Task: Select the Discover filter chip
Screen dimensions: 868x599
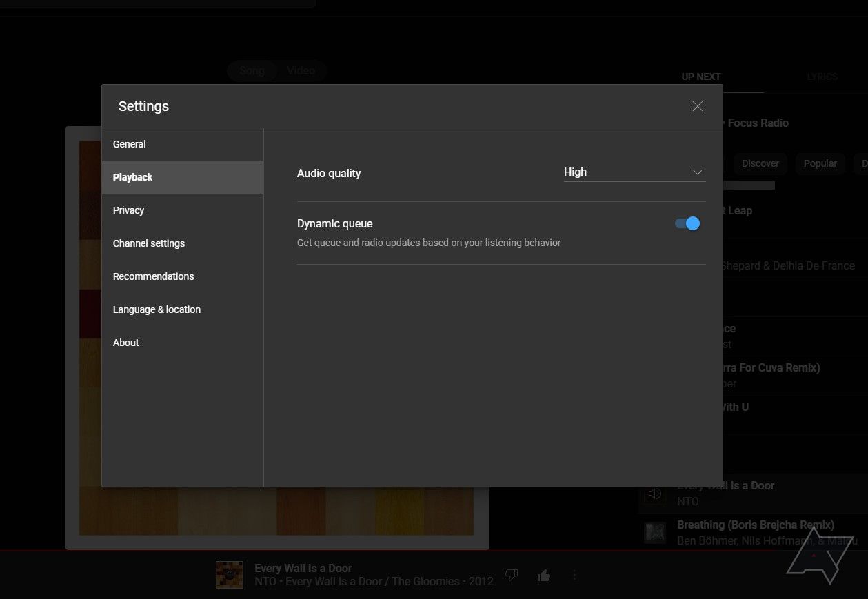Action: coord(760,163)
